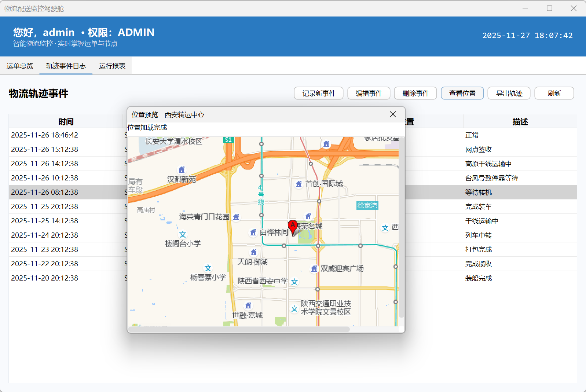586x392 pixels.
Task: Select row 2025-11-22 20:12:38
Action: [x=293, y=264]
